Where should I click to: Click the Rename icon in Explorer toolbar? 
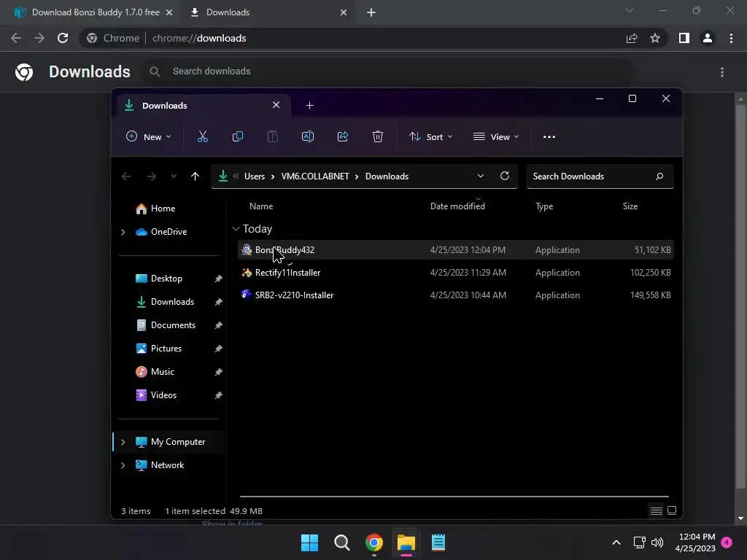click(x=308, y=136)
